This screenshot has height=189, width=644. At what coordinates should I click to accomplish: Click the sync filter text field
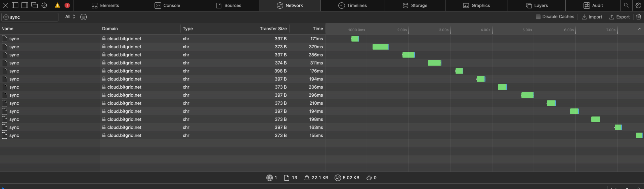coord(30,17)
